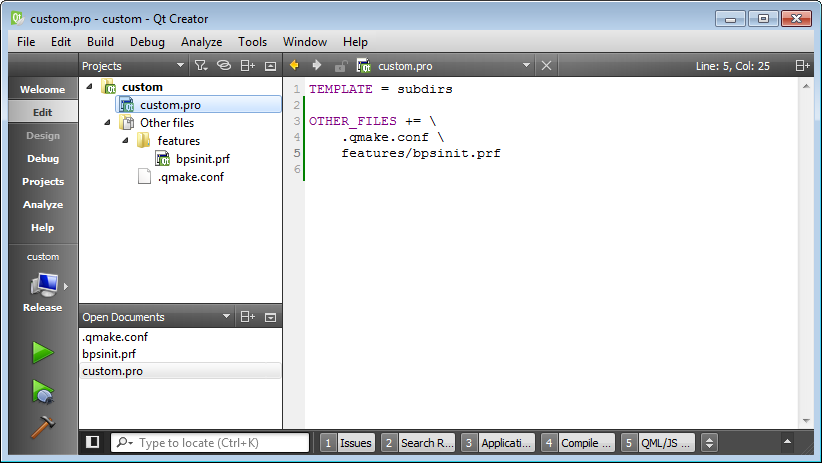Show the QML/JS Console pane

pos(658,443)
